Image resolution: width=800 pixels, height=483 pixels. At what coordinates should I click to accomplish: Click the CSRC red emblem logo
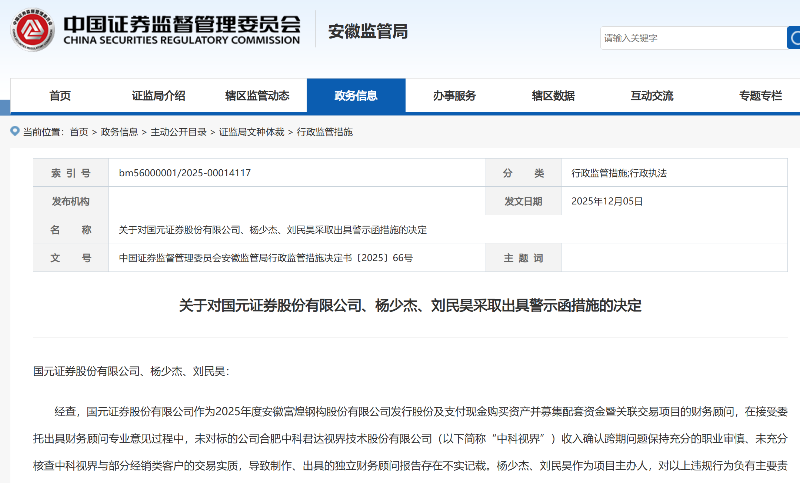[x=32, y=30]
